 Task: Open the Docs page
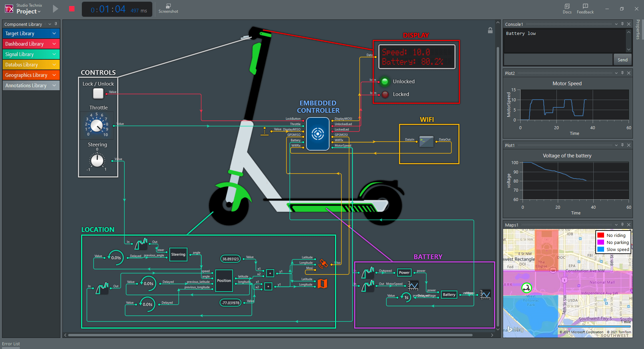567,9
